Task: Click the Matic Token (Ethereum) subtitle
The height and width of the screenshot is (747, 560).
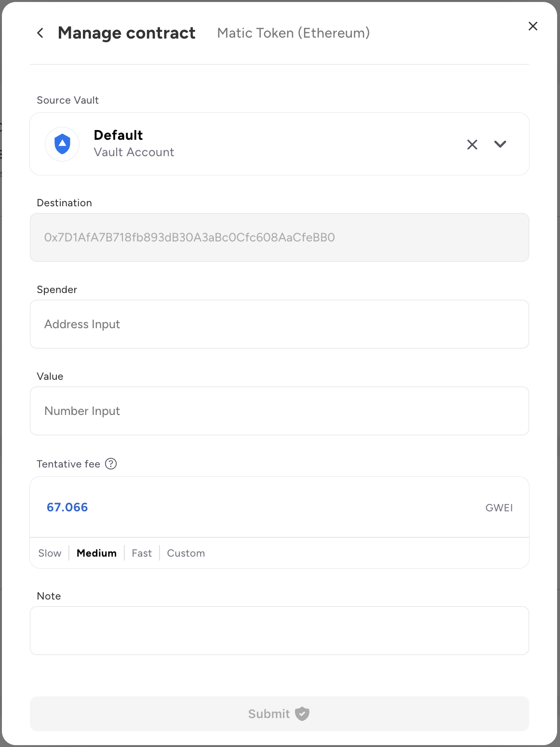Action: click(x=293, y=33)
